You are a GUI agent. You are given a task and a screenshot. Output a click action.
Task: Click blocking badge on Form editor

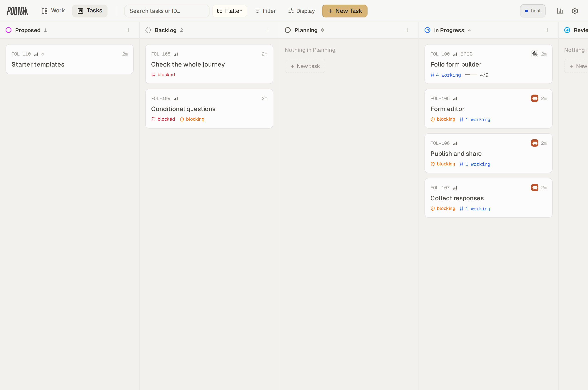443,119
